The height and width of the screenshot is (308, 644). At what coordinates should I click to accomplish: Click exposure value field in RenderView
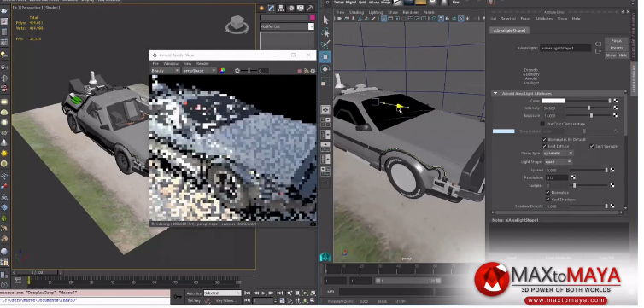pyautogui.click(x=263, y=71)
